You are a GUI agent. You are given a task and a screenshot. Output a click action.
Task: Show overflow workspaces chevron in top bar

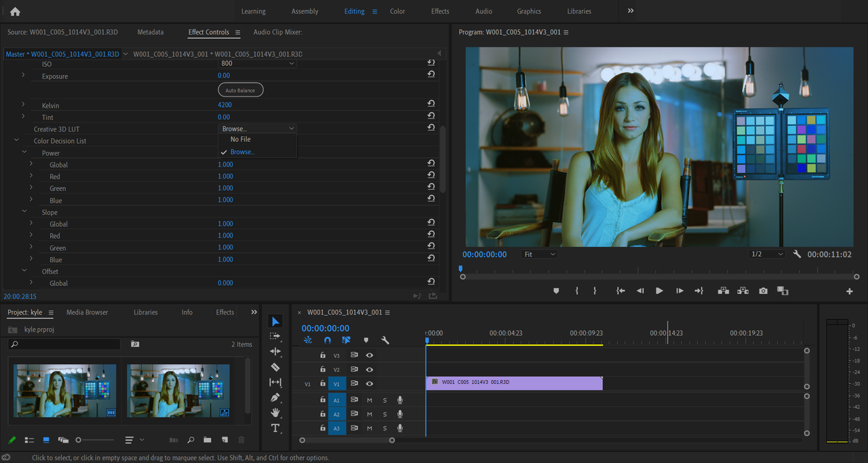pyautogui.click(x=631, y=11)
